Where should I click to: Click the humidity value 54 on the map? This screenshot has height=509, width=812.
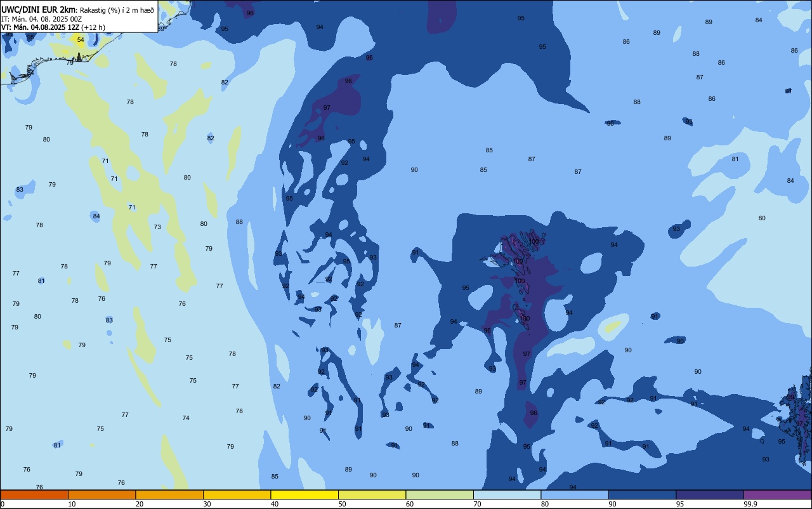pyautogui.click(x=81, y=40)
